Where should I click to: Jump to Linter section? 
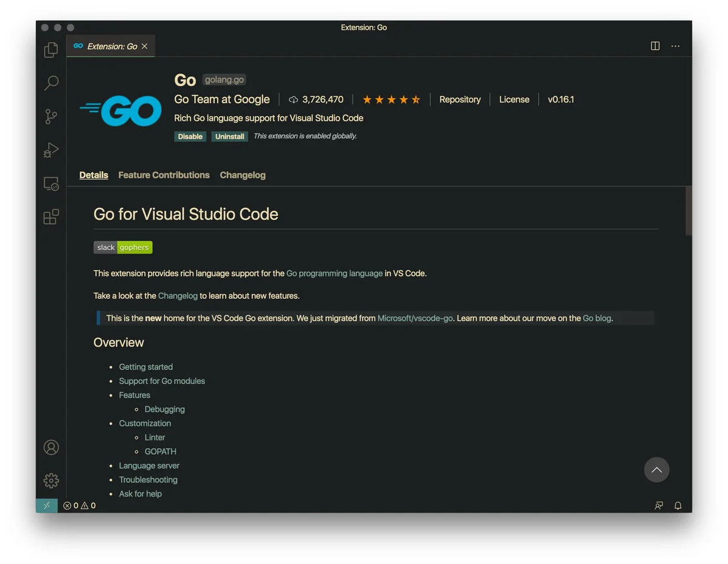pyautogui.click(x=155, y=437)
